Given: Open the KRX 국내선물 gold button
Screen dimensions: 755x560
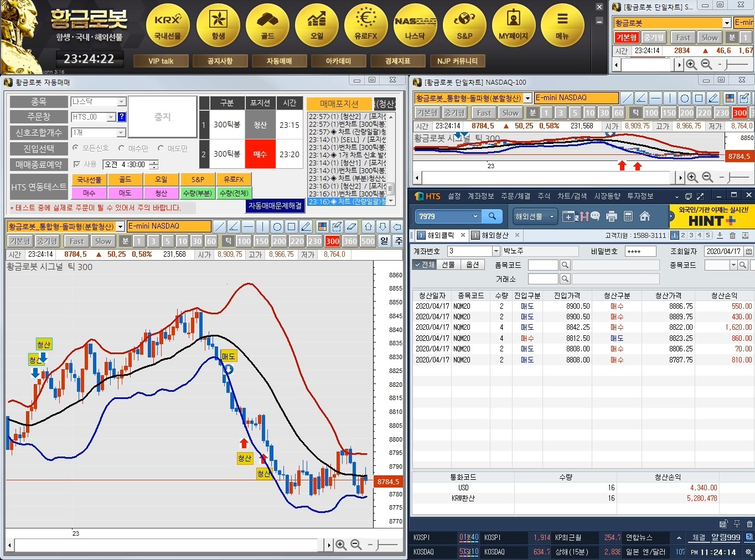Looking at the screenshot, I should click(x=168, y=25).
